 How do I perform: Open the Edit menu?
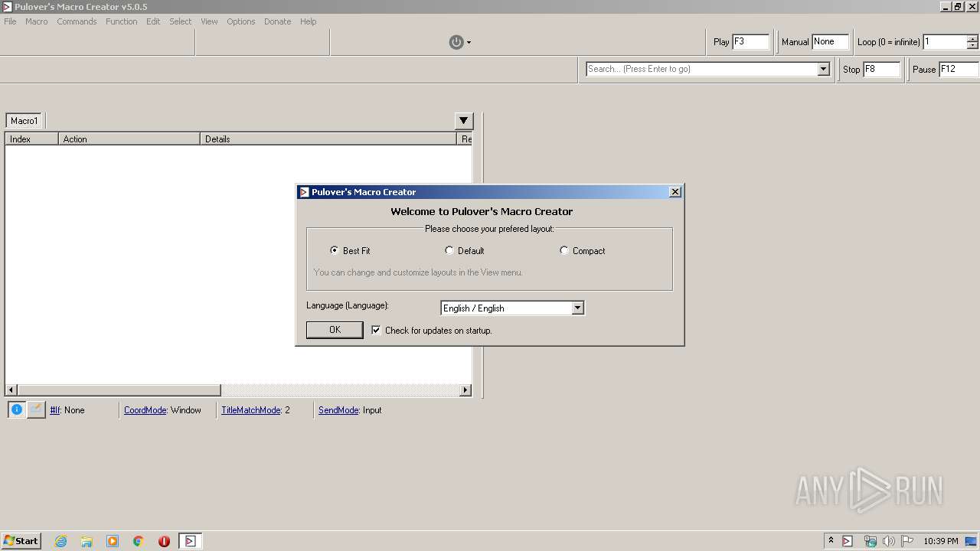(x=153, y=21)
